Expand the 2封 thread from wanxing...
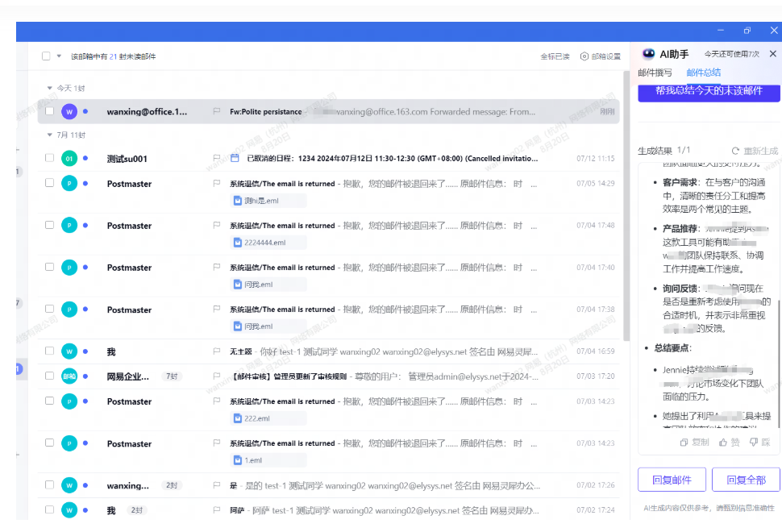Image resolution: width=782 pixels, height=532 pixels. tap(172, 485)
